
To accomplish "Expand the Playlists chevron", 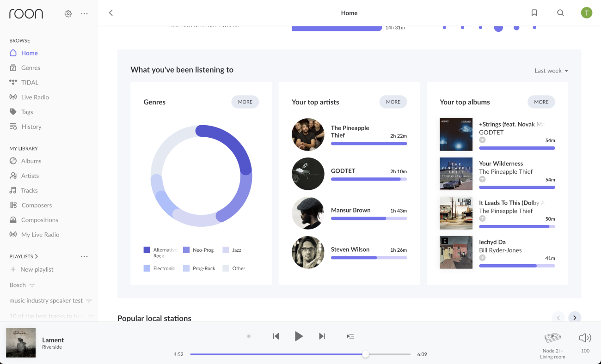I will coord(37,256).
